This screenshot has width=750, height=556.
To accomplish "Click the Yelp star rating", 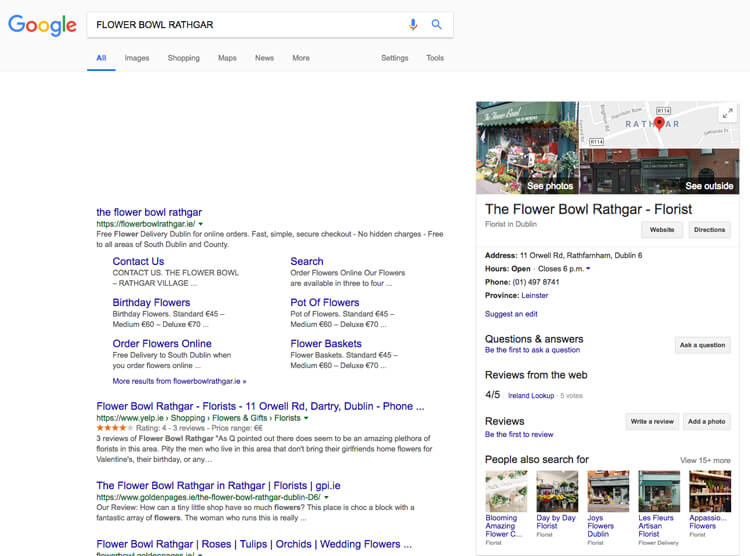I will tap(115, 428).
